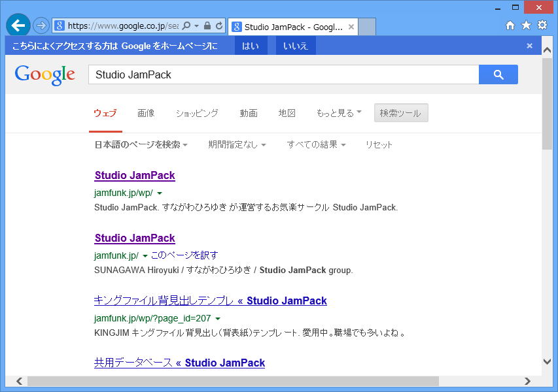Expand the arrow beside jamfunk.jp/wp/
The height and width of the screenshot is (392, 558).
click(x=160, y=193)
